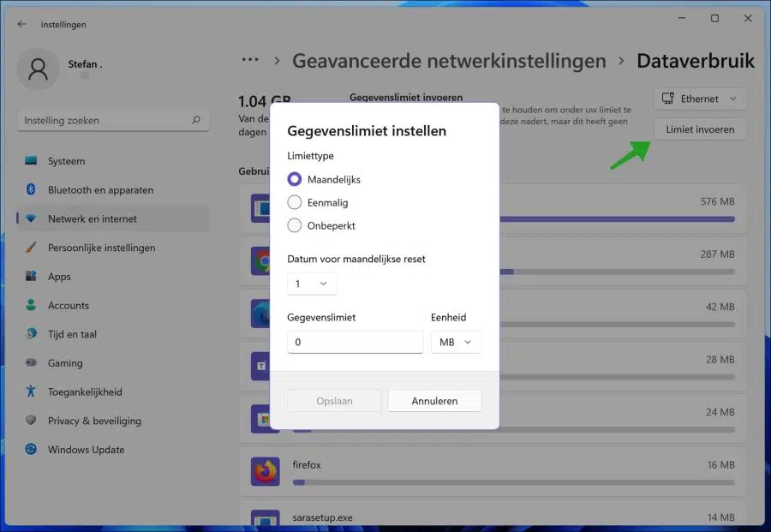
Task: Click the 576 MB usage bar
Action: [x=617, y=219]
